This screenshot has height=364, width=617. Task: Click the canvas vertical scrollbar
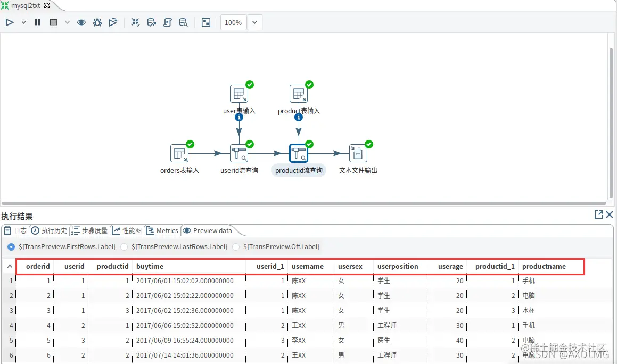tap(611, 123)
